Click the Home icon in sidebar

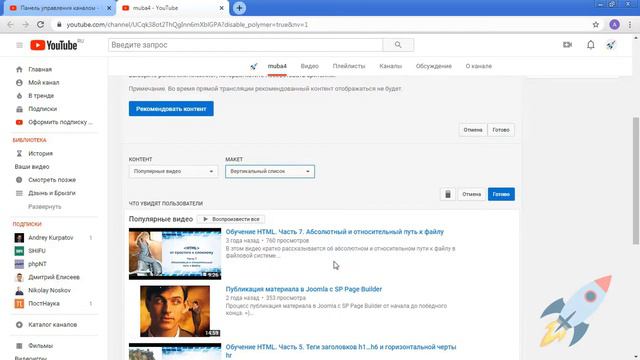pos(19,69)
